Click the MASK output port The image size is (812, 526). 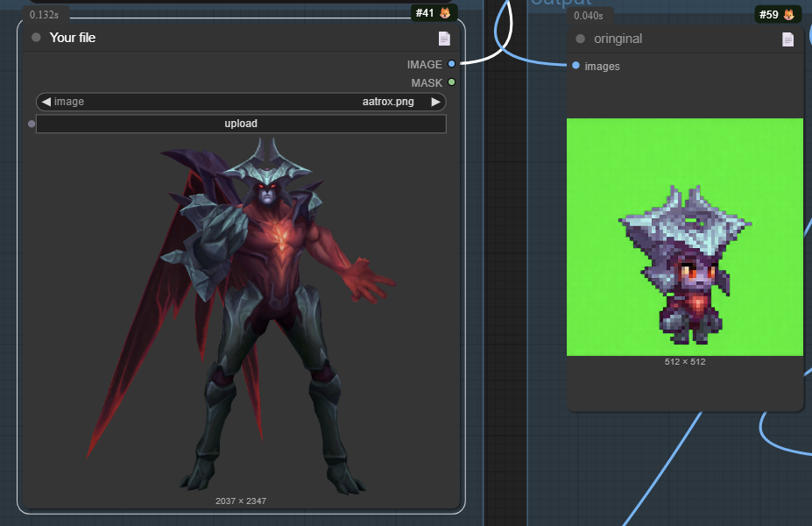452,82
